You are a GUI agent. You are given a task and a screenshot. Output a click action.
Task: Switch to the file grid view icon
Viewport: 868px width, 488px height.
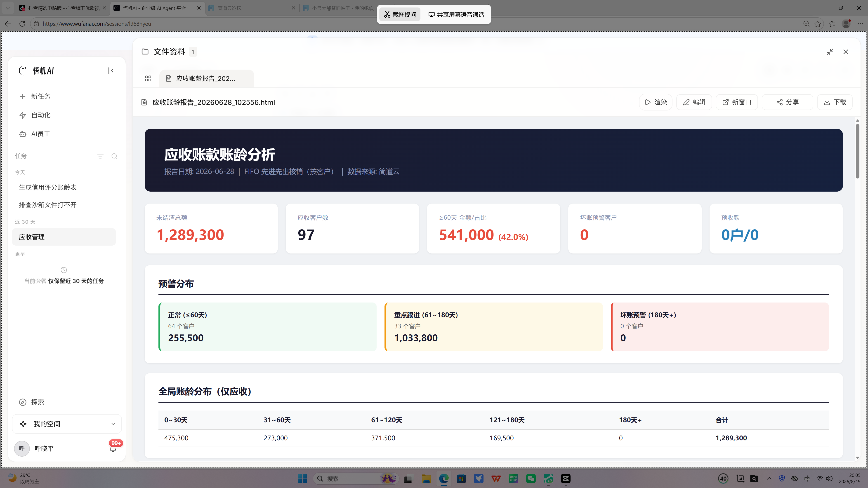[148, 78]
